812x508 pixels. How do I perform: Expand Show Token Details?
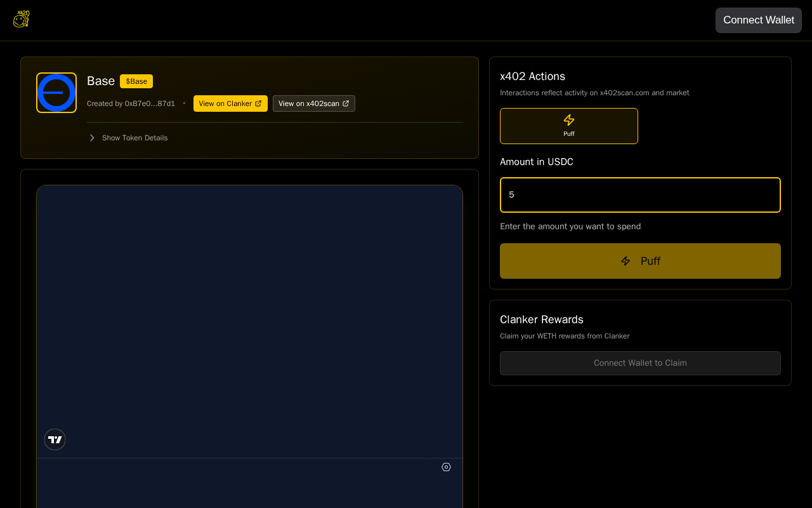click(x=128, y=138)
